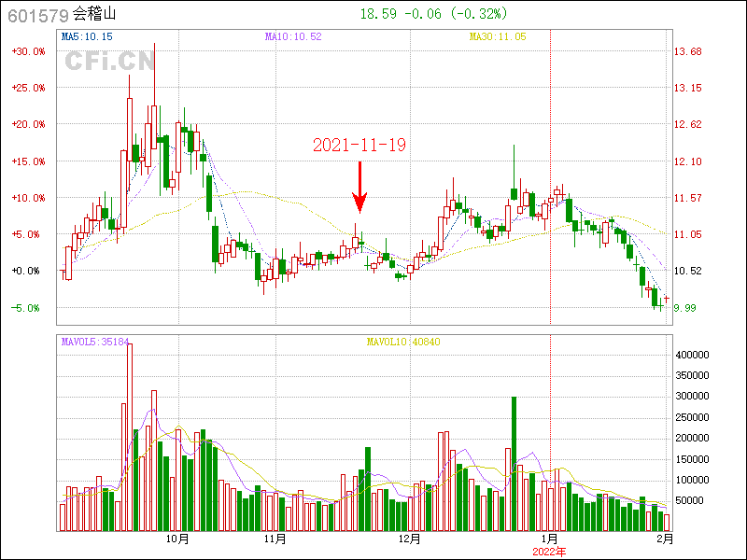Click the stock name 会稽山
Screen dimensions: 747x560
click(x=95, y=15)
